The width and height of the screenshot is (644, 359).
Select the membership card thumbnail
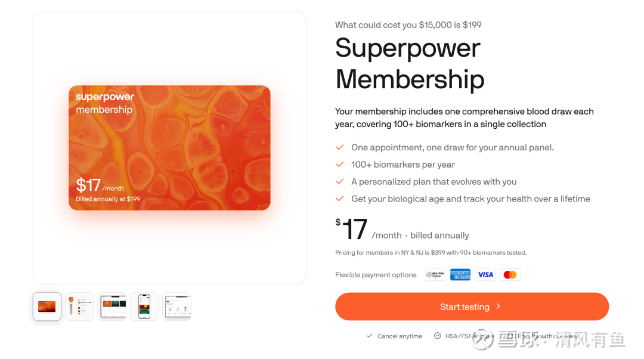47,307
